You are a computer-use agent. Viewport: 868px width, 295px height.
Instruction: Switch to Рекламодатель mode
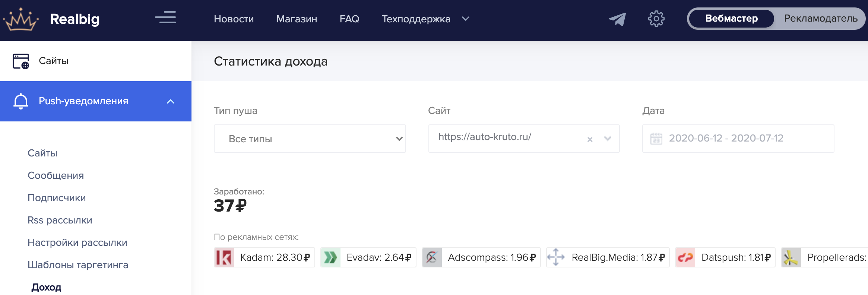click(x=820, y=19)
